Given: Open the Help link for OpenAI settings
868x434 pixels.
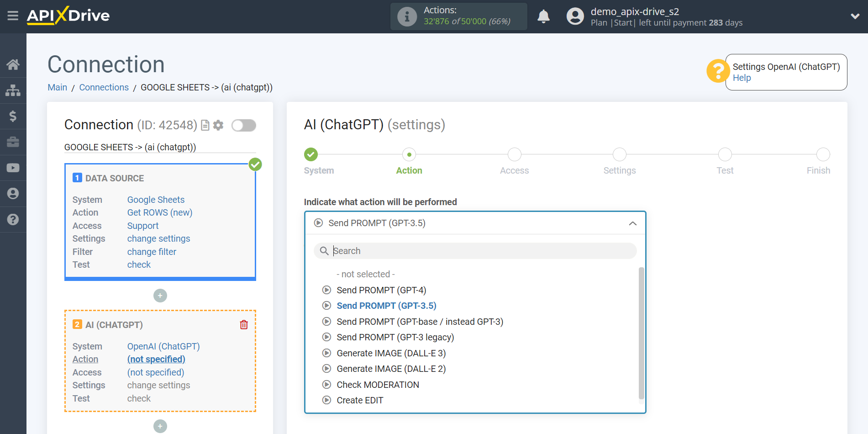Looking at the screenshot, I should click(x=742, y=78).
